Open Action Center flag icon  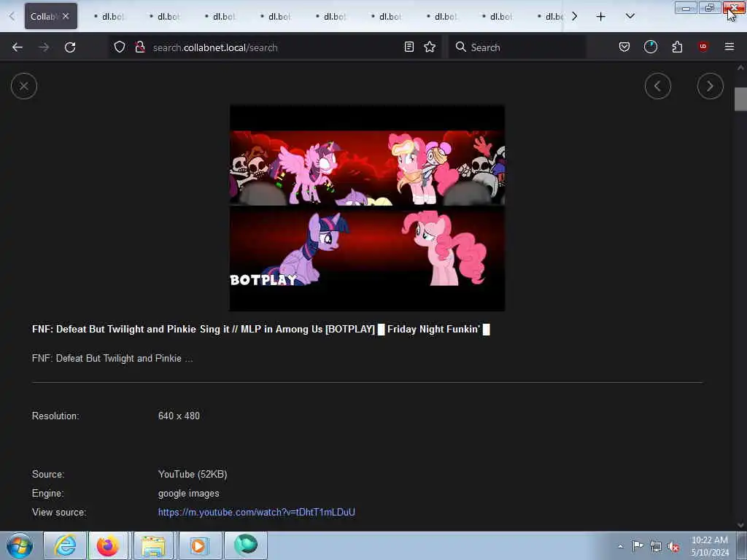638,546
